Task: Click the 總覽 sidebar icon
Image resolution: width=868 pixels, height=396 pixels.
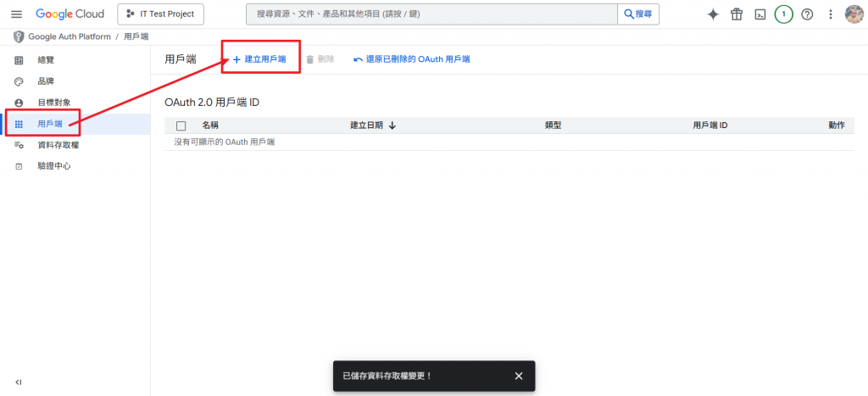Action: (x=19, y=60)
